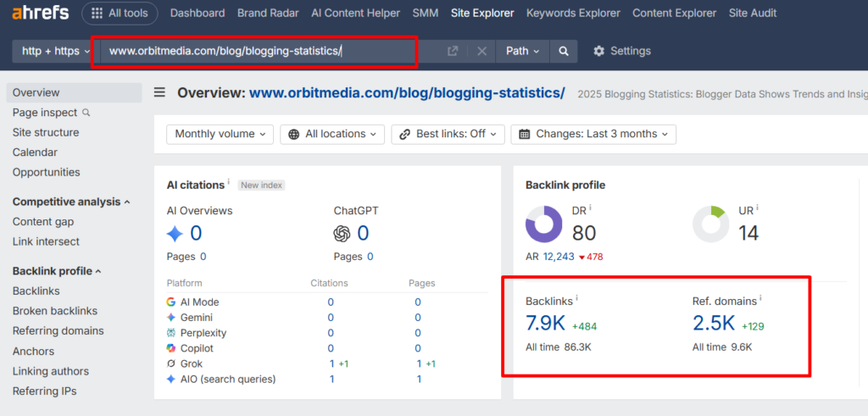
Task: Click Gemini platform icon
Action: (171, 318)
